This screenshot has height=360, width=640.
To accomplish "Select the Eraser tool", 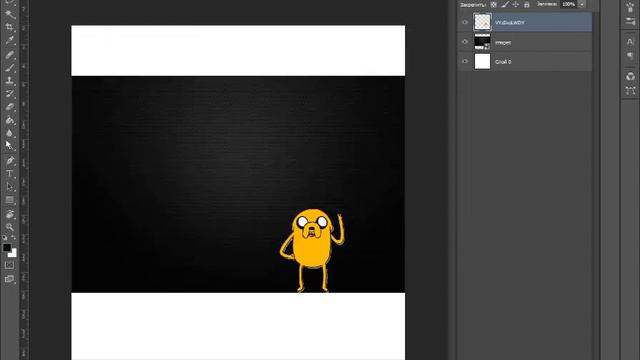I will (x=9, y=107).
